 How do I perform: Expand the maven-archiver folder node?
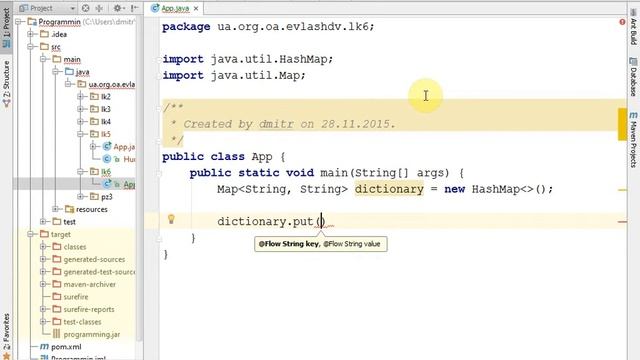click(x=43, y=284)
